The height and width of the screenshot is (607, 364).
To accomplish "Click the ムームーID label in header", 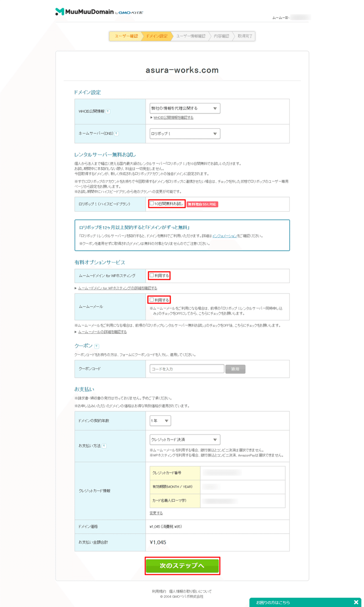I will [x=281, y=18].
